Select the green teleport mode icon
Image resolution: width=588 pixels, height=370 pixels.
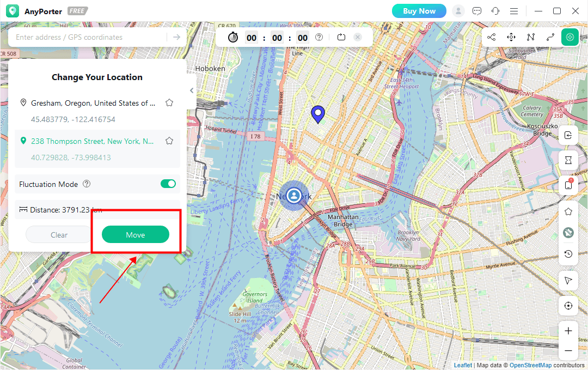click(x=570, y=37)
